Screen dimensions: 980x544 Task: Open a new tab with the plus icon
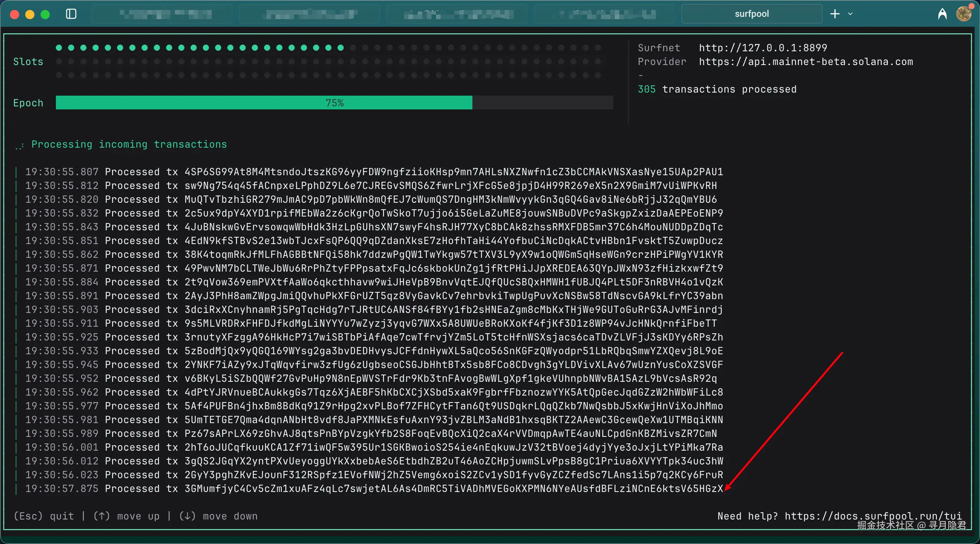(x=835, y=14)
